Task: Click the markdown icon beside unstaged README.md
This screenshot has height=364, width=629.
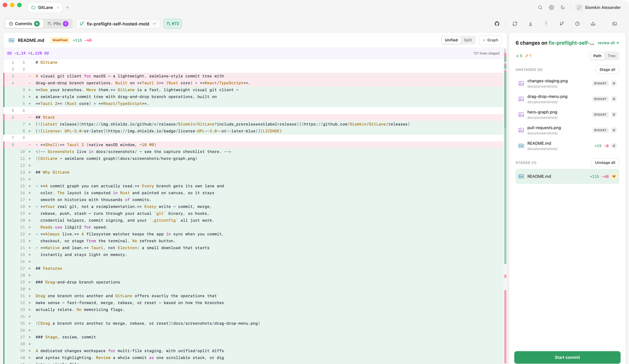Action: click(x=521, y=146)
